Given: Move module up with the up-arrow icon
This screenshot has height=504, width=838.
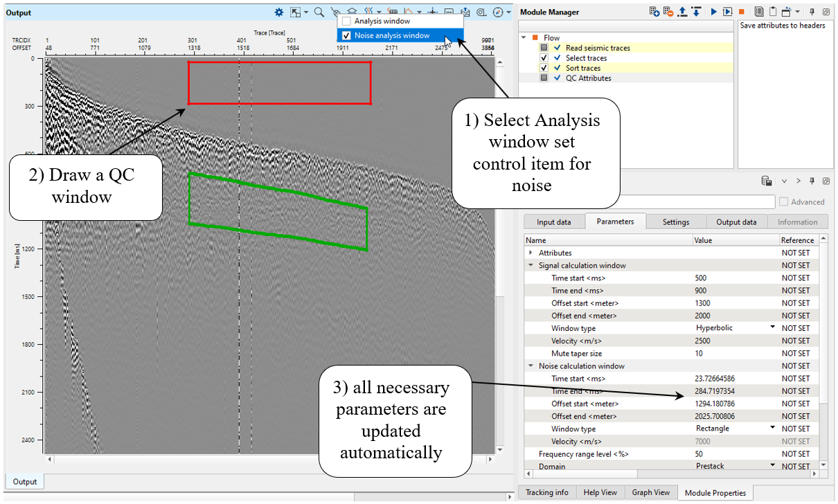Looking at the screenshot, I should pyautogui.click(x=682, y=12).
